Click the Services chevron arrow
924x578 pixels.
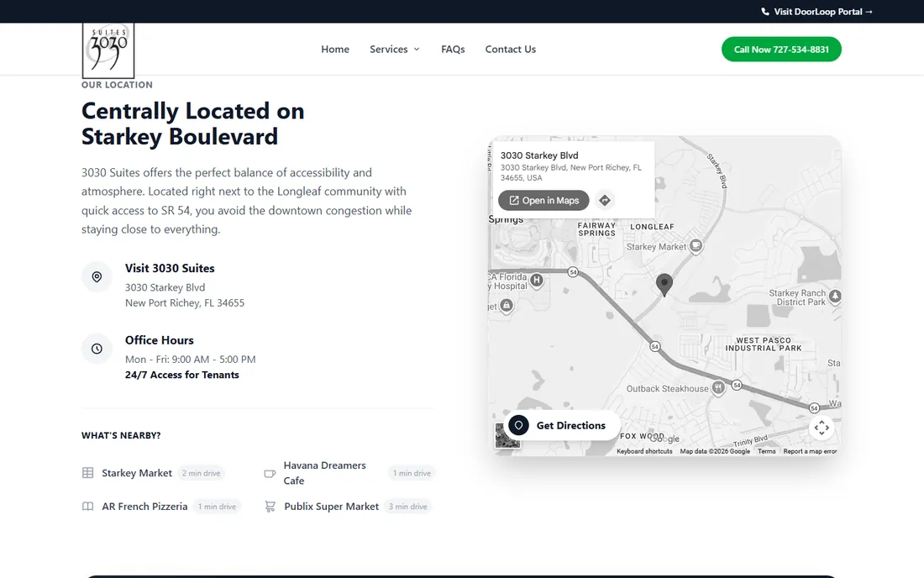[x=417, y=50]
